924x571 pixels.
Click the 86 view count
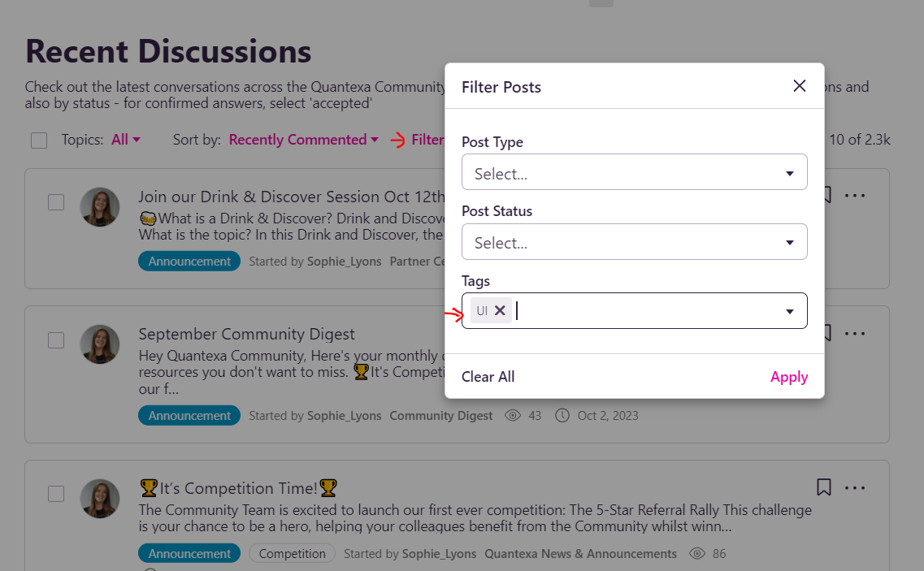point(719,553)
